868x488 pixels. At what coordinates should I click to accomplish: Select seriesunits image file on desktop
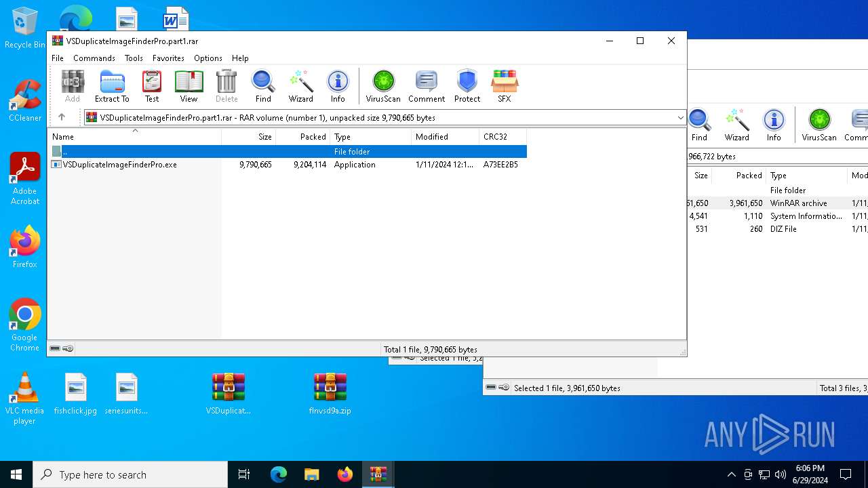(126, 394)
